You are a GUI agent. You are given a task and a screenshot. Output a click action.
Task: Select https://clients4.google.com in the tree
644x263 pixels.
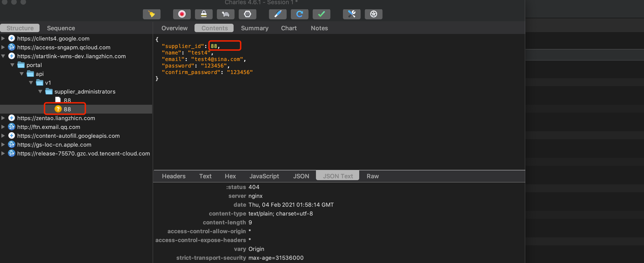pos(53,38)
